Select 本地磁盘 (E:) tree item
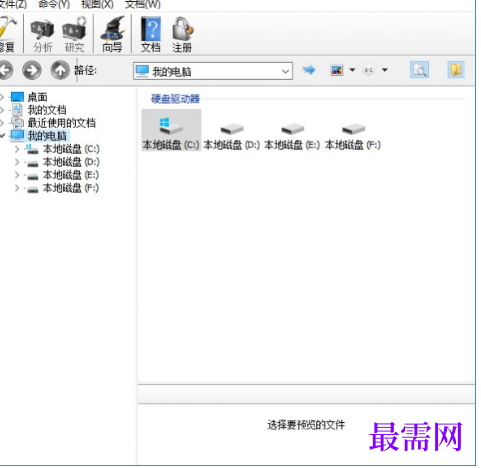 [71, 175]
